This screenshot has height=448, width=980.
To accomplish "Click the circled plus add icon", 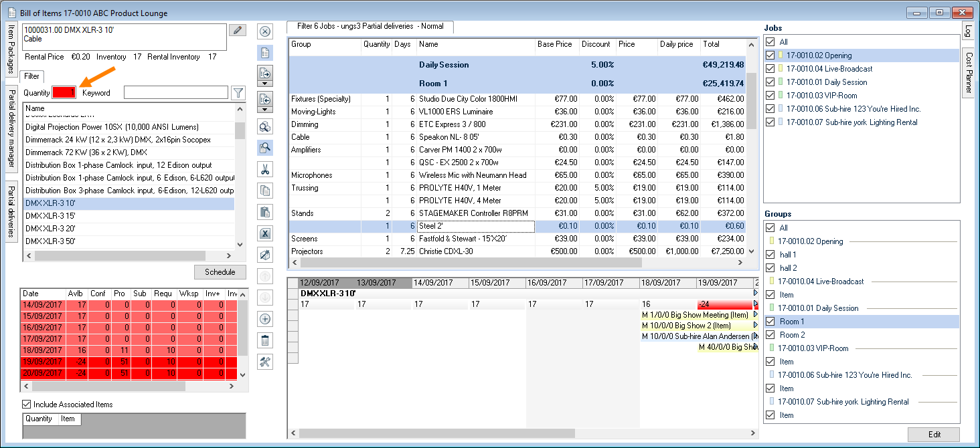I will (x=265, y=319).
